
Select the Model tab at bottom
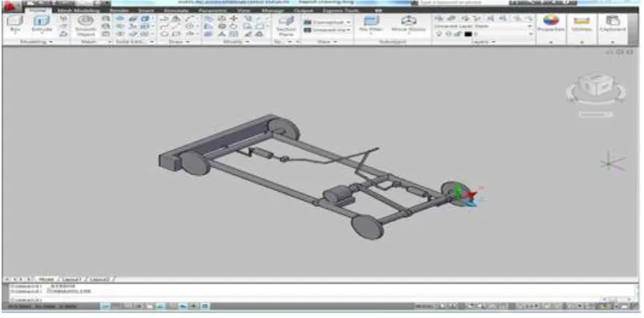click(x=47, y=279)
